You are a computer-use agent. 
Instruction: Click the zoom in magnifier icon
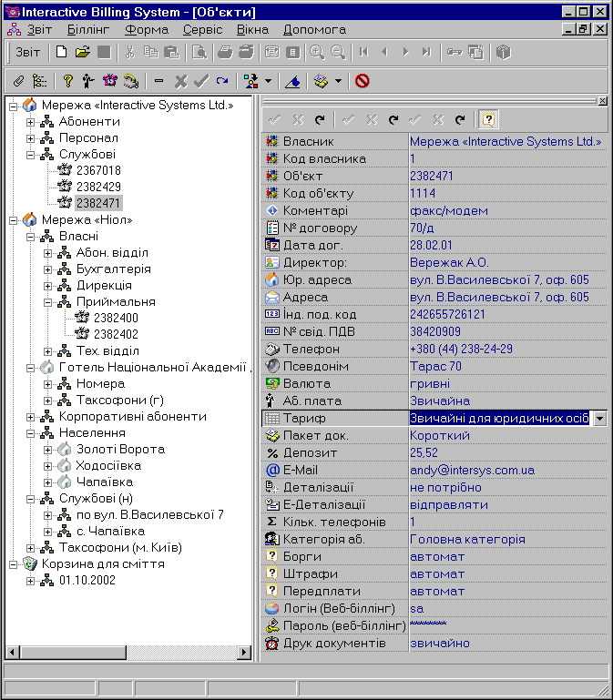coord(317,52)
